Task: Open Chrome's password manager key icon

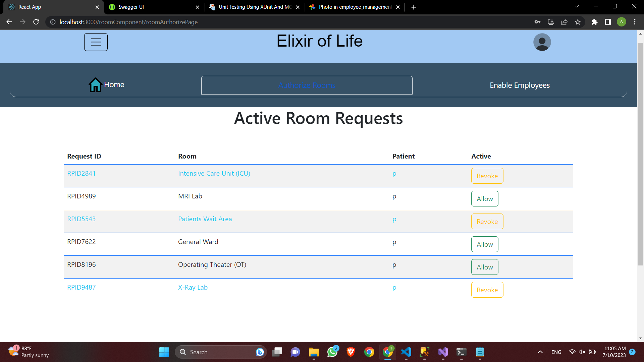Action: click(537, 22)
